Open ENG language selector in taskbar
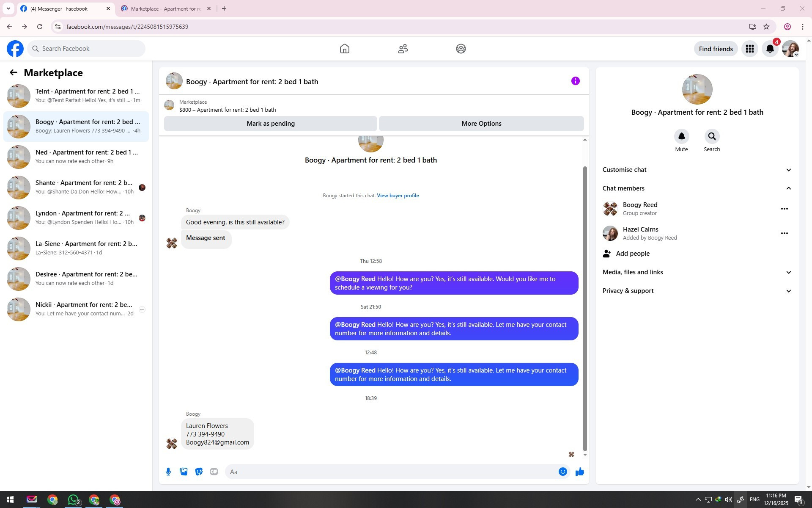This screenshot has height=508, width=812. click(754, 500)
